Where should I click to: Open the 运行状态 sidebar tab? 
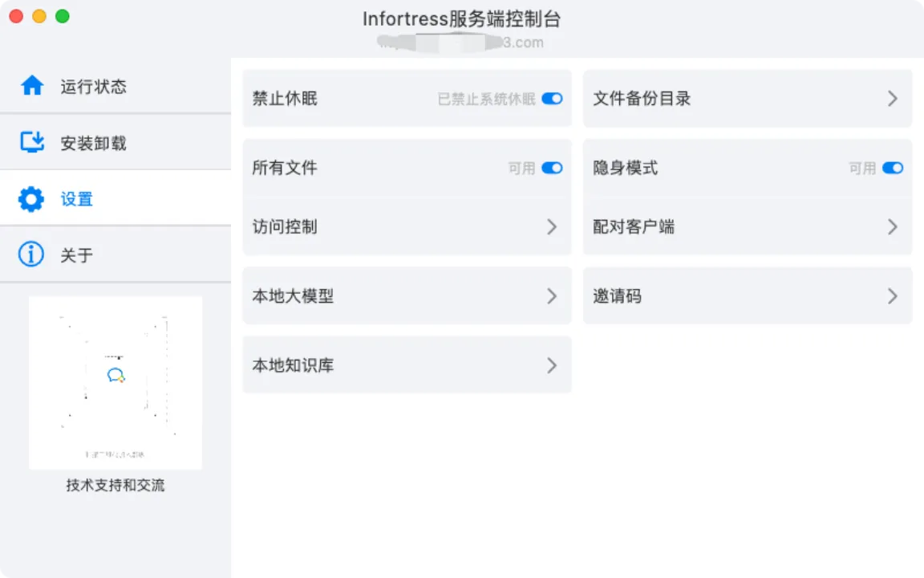[x=115, y=86]
